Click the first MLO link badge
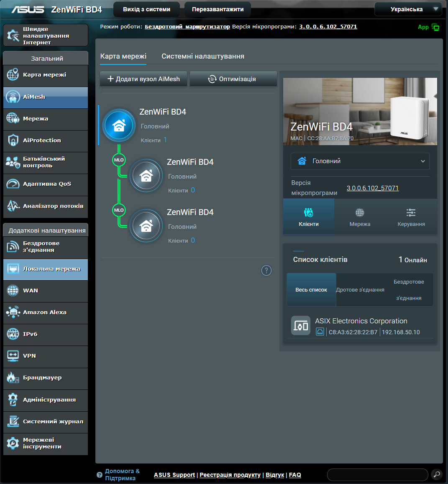 119,160
